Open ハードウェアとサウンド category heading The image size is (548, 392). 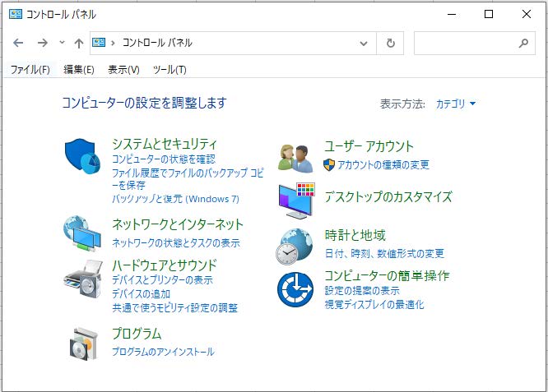click(x=165, y=265)
